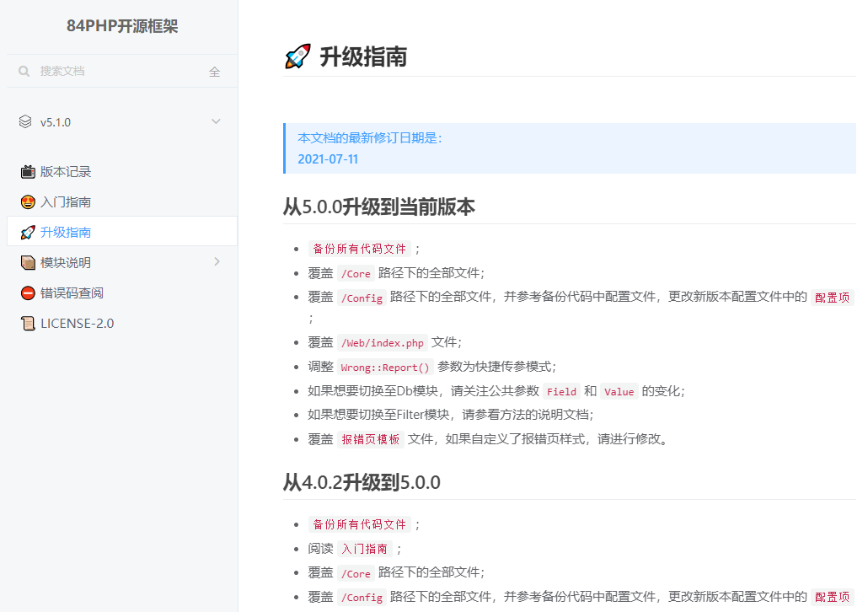Click the no-entry icon next to 错误码查阅

click(x=28, y=293)
